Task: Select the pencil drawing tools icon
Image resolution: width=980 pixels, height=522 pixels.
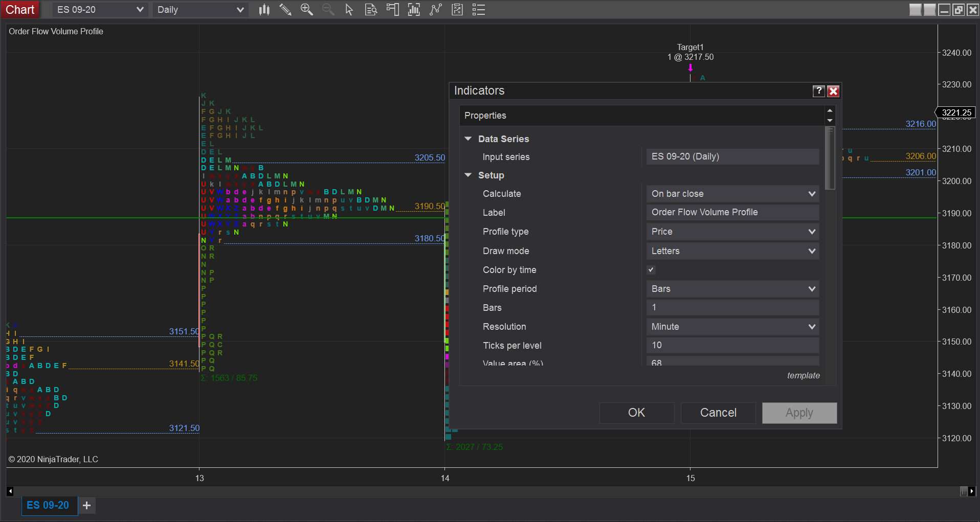Action: [x=285, y=10]
